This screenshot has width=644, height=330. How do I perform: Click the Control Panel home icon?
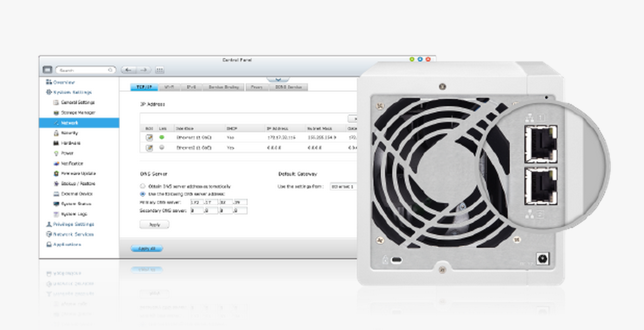pos(47,69)
